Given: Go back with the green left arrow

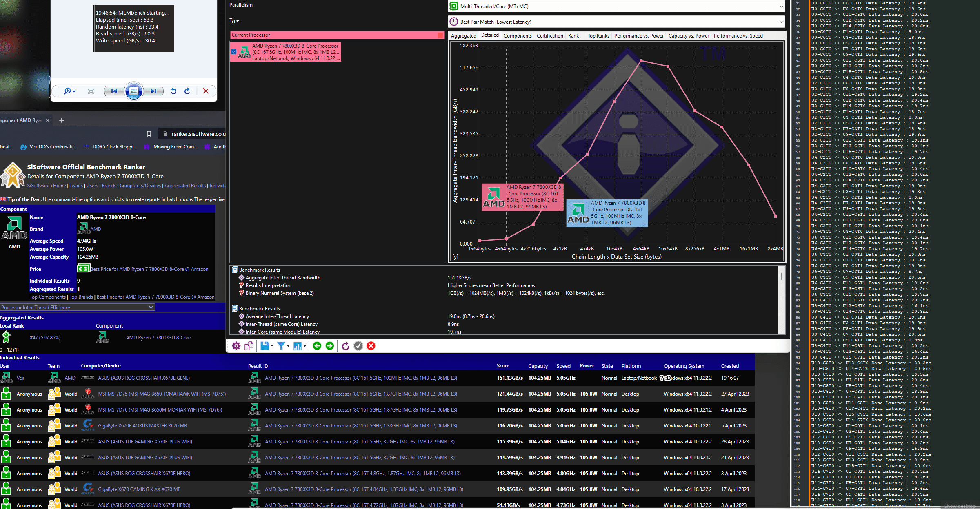Looking at the screenshot, I should (x=317, y=346).
